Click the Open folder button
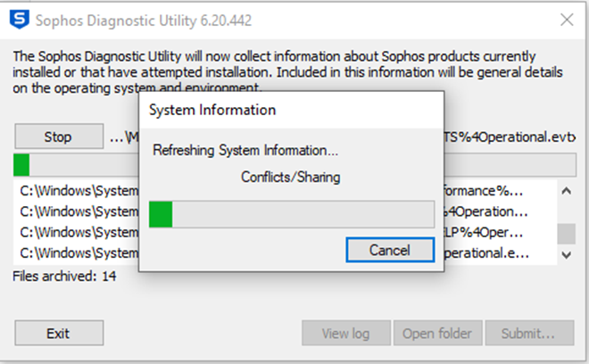The width and height of the screenshot is (589, 364). pyautogui.click(x=437, y=334)
